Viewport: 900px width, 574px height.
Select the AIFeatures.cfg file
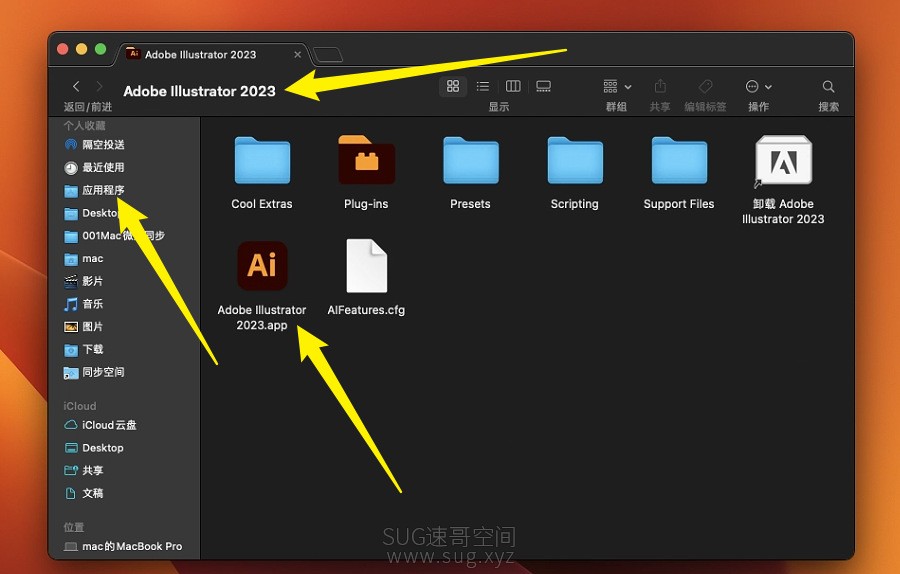(x=366, y=266)
